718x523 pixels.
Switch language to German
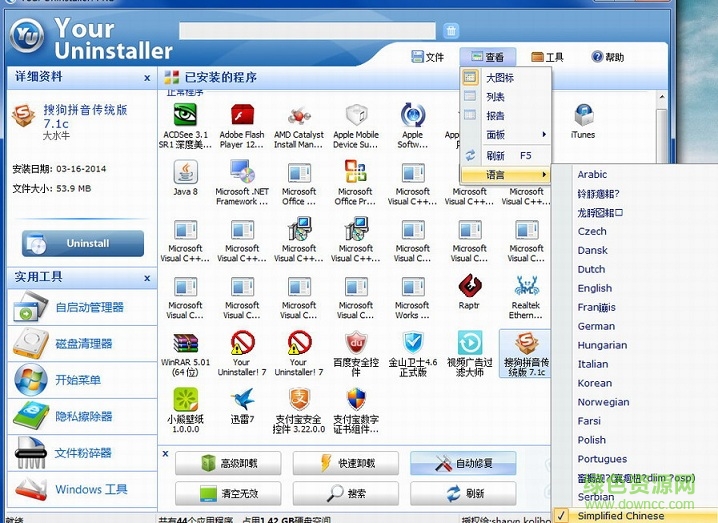click(596, 326)
